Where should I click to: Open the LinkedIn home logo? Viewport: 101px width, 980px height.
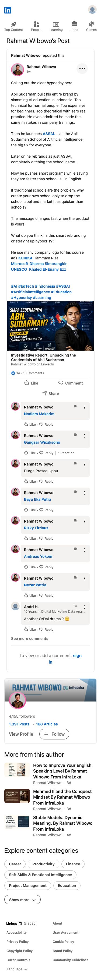(8, 10)
